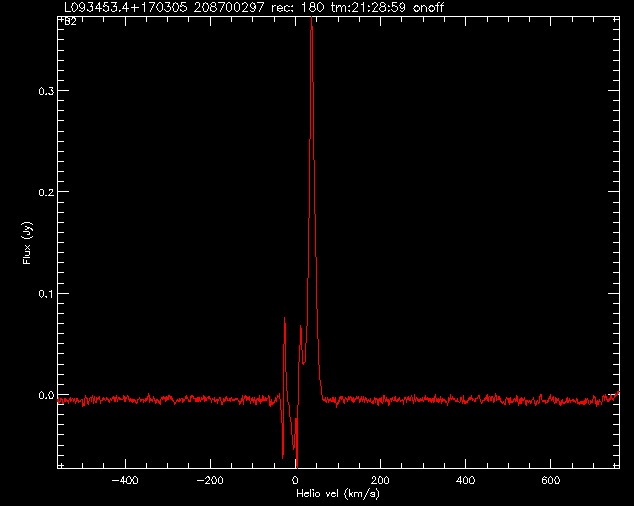This screenshot has height=506, width=634.
Task: Click the 600 tick label on the x-axis
Action: 550,481
